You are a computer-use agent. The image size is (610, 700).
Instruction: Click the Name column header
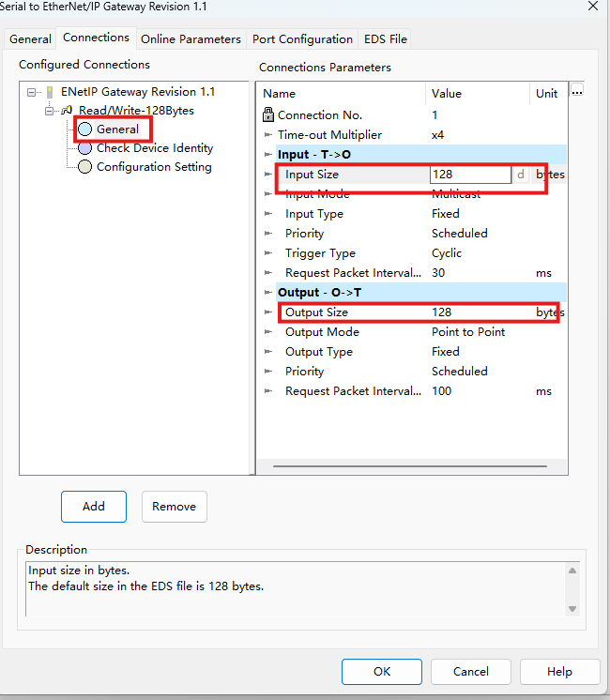tap(279, 93)
